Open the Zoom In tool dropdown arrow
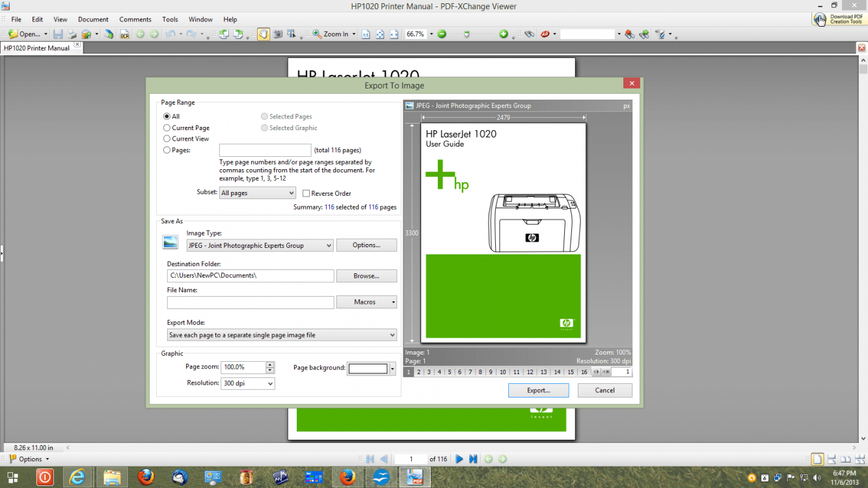This screenshot has height=488, width=868. [x=354, y=34]
